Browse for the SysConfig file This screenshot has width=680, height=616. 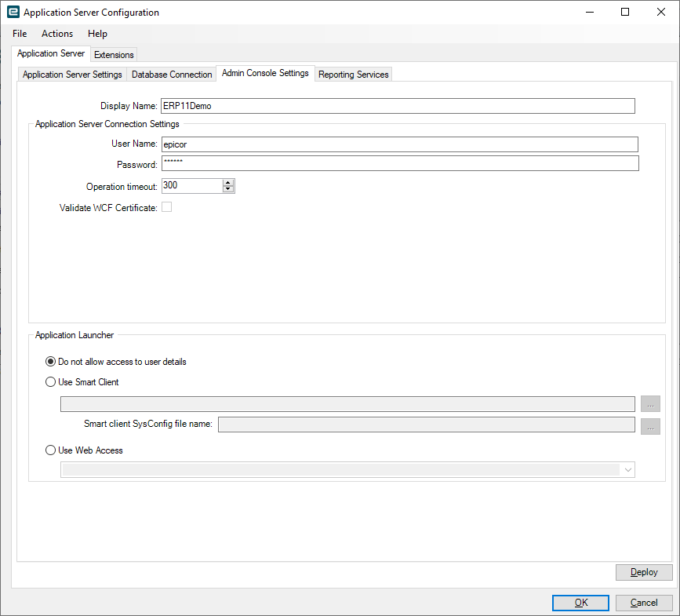650,426
